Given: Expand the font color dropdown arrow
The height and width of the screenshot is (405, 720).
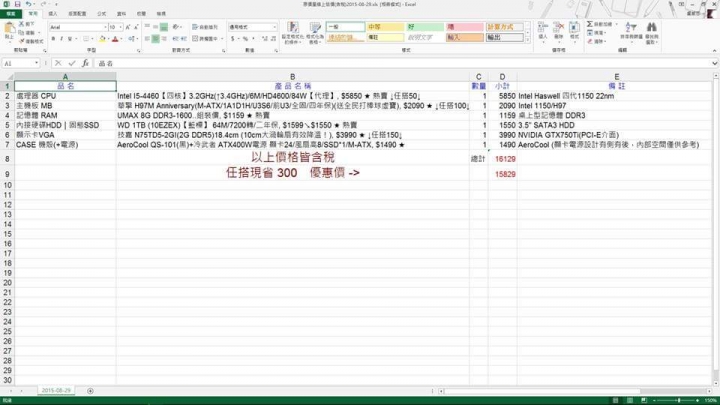Looking at the screenshot, I should pos(122,39).
